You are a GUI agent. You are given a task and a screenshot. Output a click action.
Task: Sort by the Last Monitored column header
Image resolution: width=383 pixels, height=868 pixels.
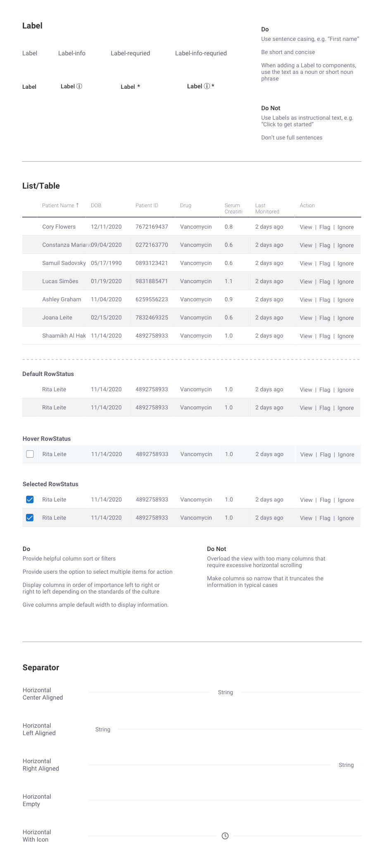(267, 208)
